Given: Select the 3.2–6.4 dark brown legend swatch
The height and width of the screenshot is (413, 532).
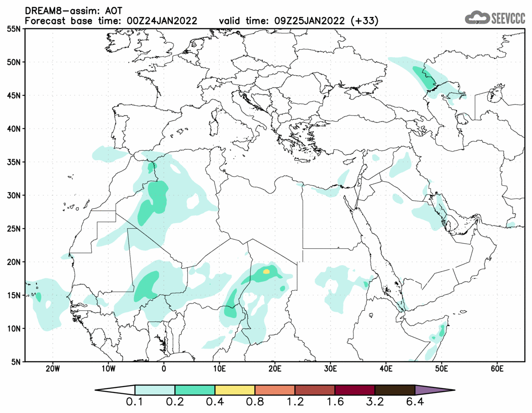Looking at the screenshot, I should [x=395, y=390].
